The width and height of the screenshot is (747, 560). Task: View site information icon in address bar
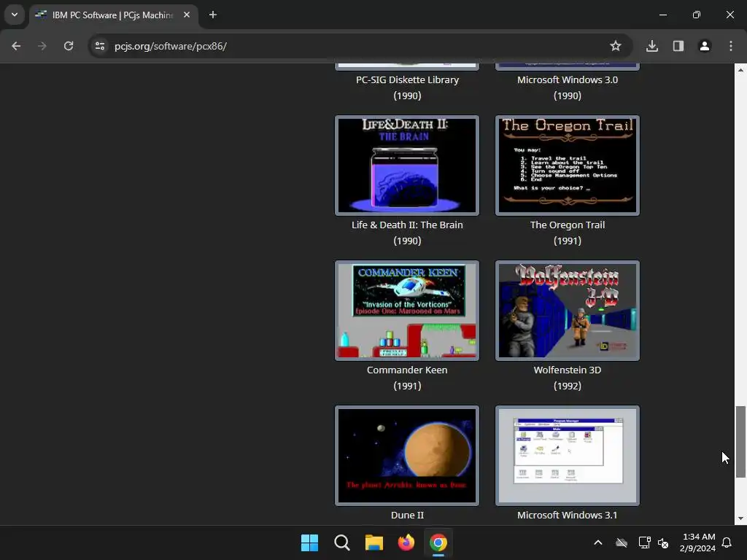[x=100, y=46]
